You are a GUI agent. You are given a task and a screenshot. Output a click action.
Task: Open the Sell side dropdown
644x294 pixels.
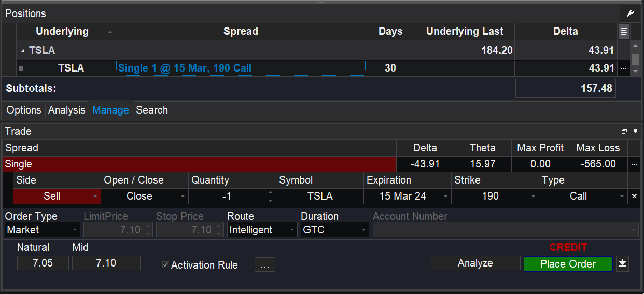pos(57,197)
